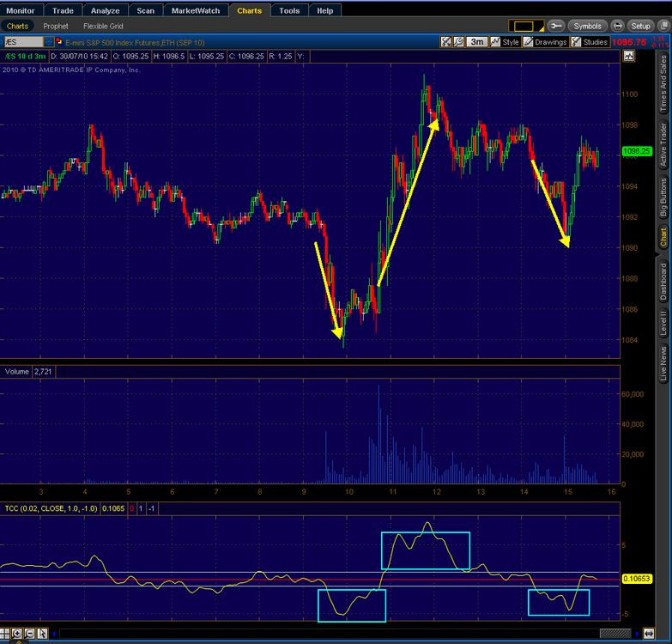
Task: Click the detach window icon next to Setup
Action: click(x=664, y=26)
